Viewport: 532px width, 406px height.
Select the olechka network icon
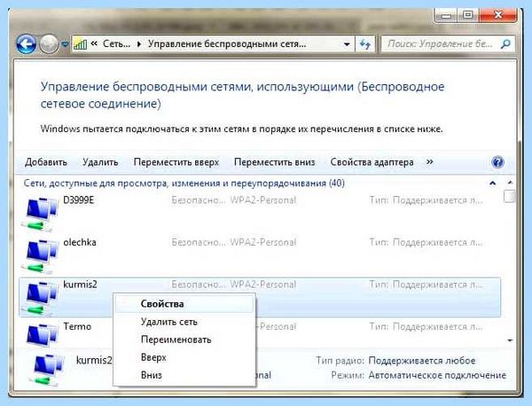point(40,256)
